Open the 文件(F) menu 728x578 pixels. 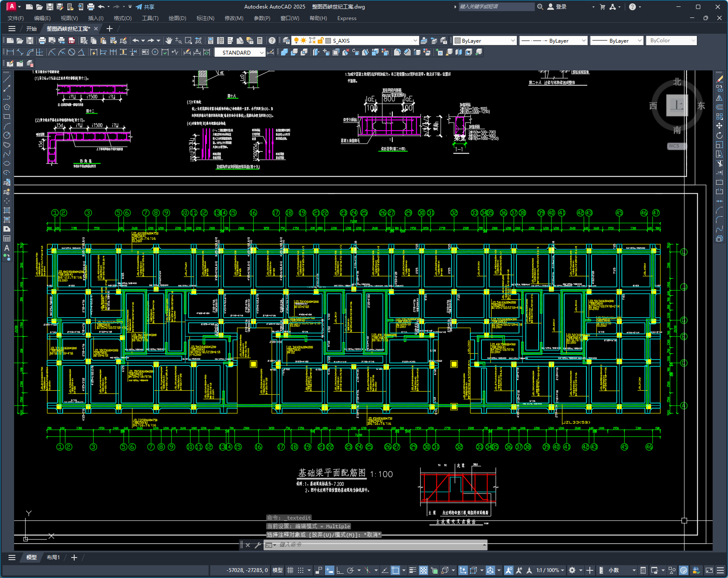pyautogui.click(x=16, y=18)
